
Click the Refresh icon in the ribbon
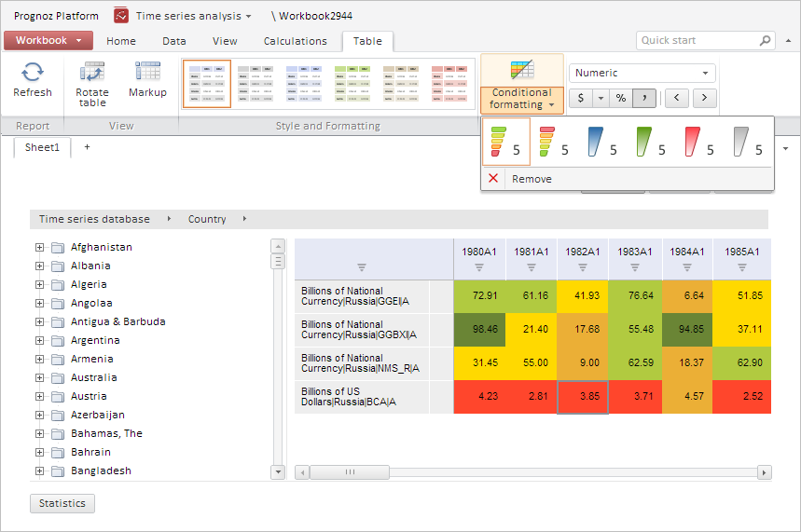coord(33,73)
